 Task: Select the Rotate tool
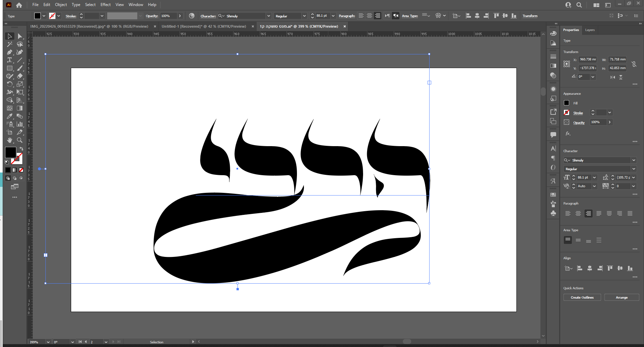pos(10,84)
